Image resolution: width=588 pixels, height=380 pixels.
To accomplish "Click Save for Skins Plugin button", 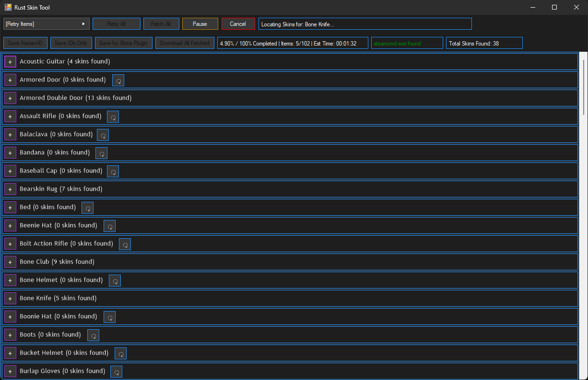I will click(x=123, y=43).
